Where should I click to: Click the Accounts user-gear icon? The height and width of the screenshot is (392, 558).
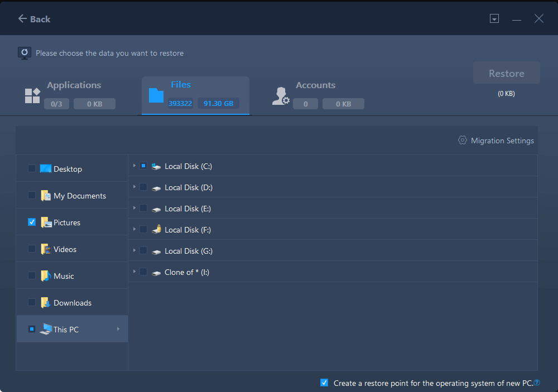pyautogui.click(x=281, y=96)
